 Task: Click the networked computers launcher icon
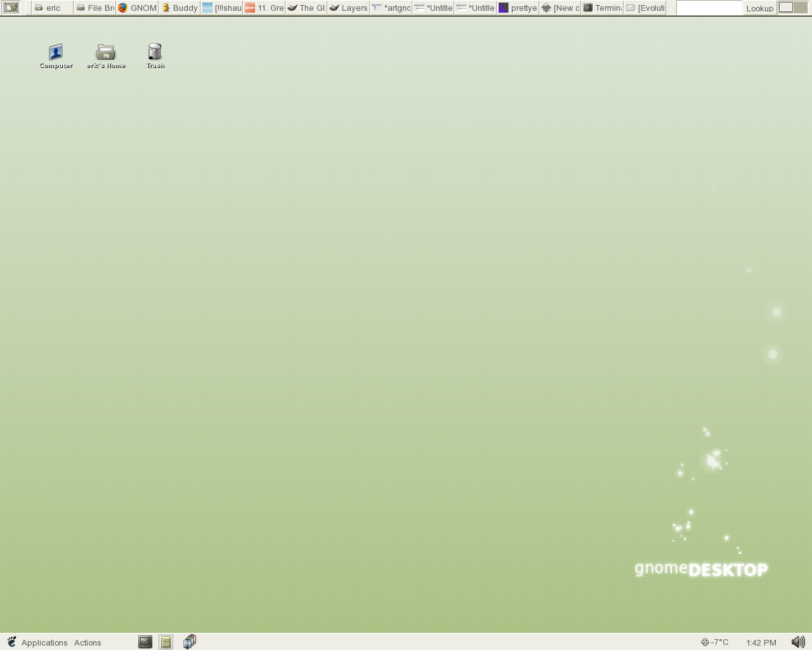[190, 642]
